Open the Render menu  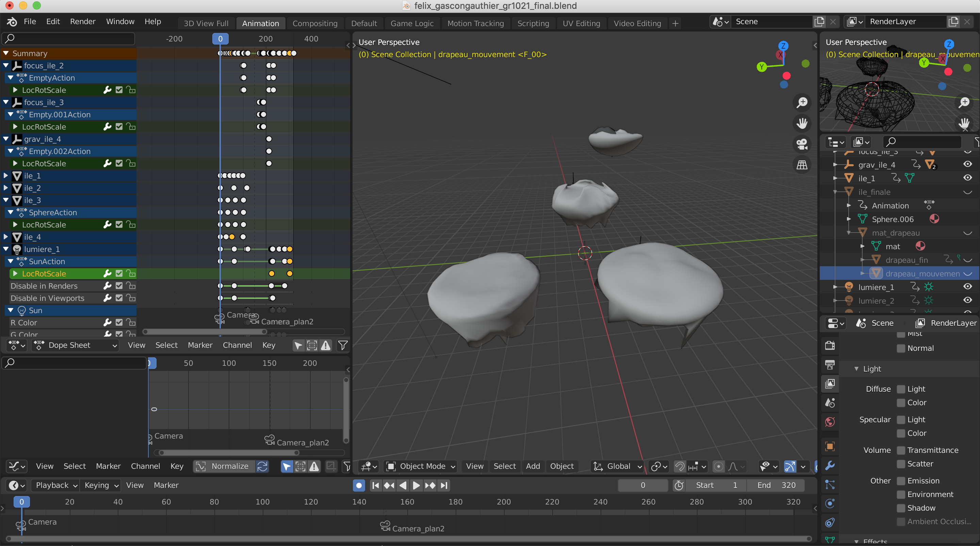pyautogui.click(x=82, y=21)
